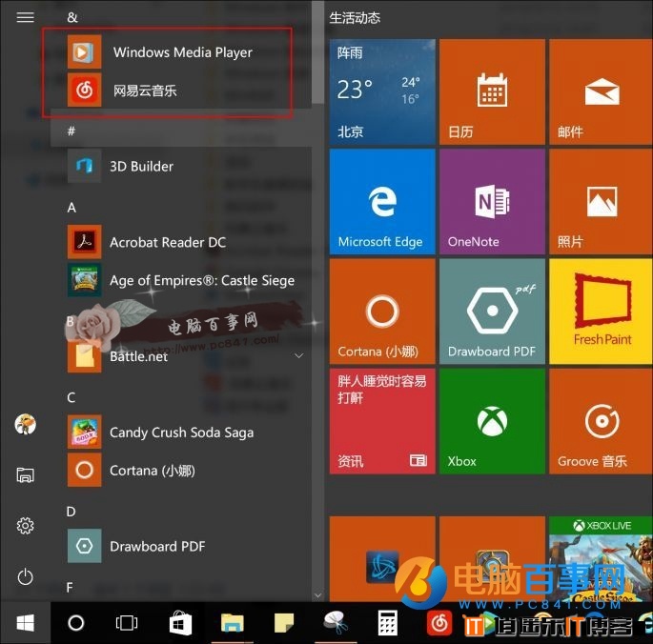Open the 资讯 news tile

click(x=382, y=421)
